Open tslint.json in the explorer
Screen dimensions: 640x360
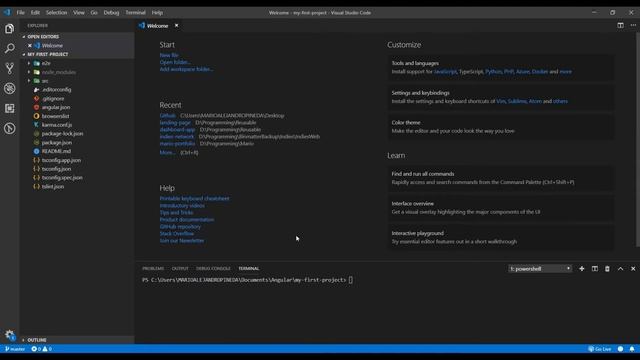click(x=53, y=187)
